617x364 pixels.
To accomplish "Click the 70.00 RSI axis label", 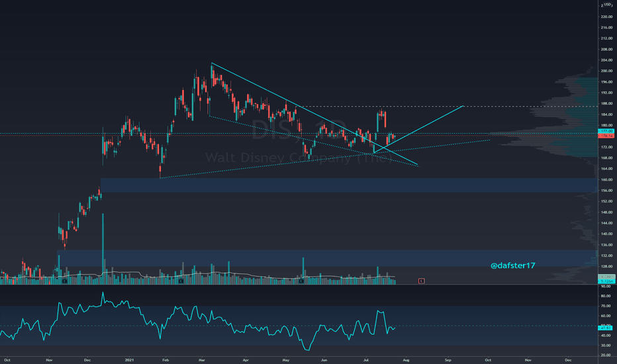I will 606,306.
